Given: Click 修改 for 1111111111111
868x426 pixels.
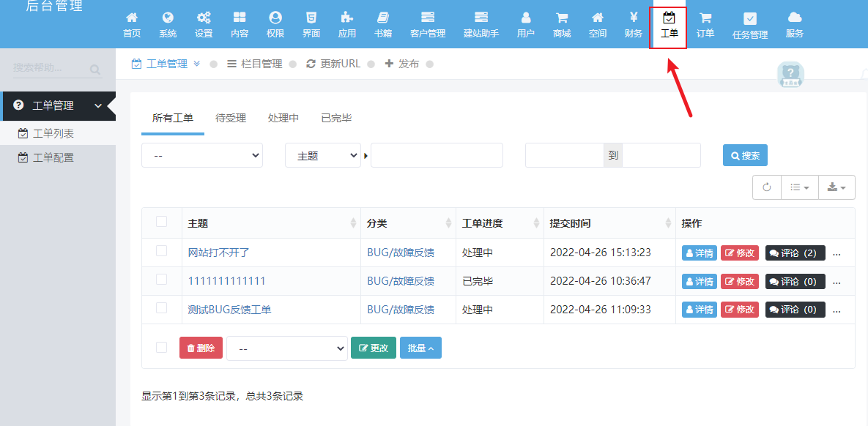Looking at the screenshot, I should [x=740, y=281].
